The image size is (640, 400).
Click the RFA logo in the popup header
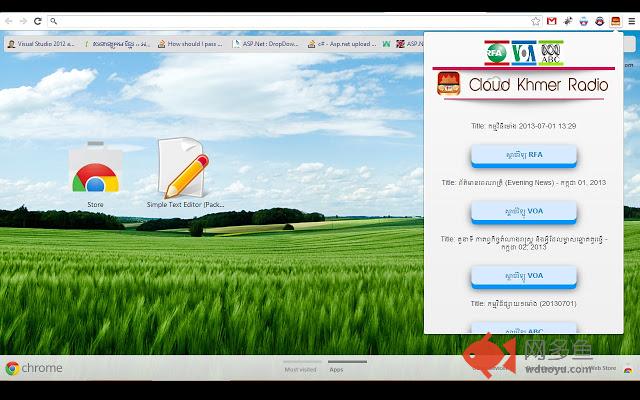tap(497, 53)
